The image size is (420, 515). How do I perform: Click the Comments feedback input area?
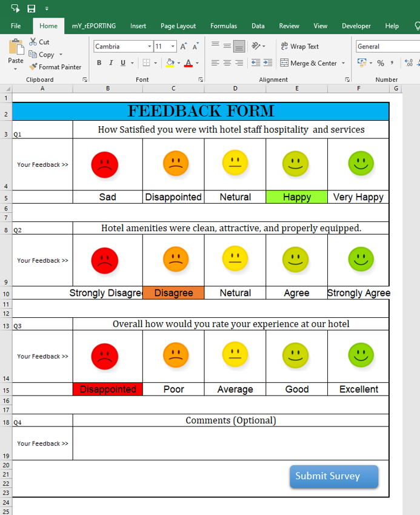pos(230,443)
